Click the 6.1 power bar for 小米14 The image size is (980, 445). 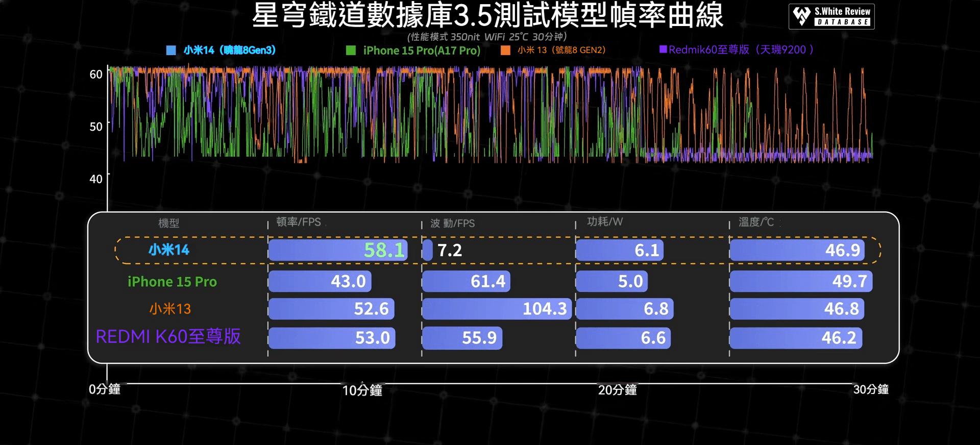click(x=620, y=250)
